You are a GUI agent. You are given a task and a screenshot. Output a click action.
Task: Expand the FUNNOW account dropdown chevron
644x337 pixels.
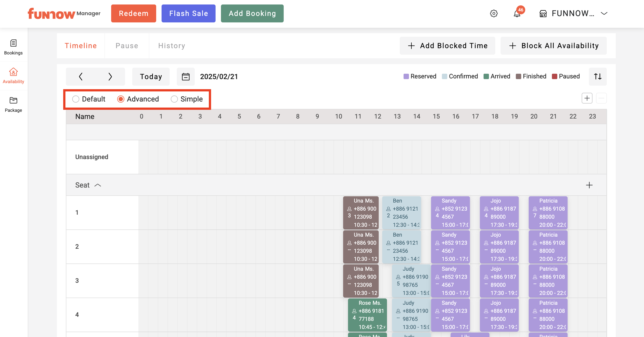604,13
